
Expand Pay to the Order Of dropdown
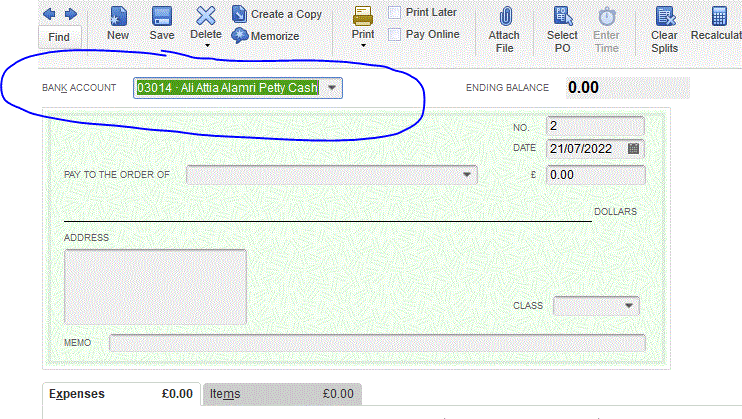pyautogui.click(x=467, y=175)
